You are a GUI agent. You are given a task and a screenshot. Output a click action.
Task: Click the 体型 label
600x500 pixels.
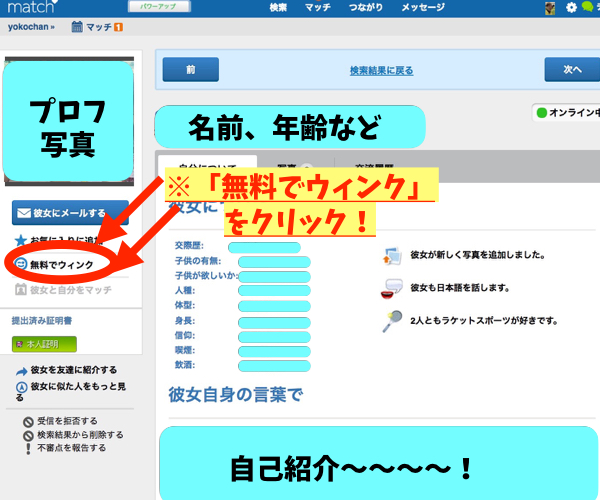coord(185,305)
